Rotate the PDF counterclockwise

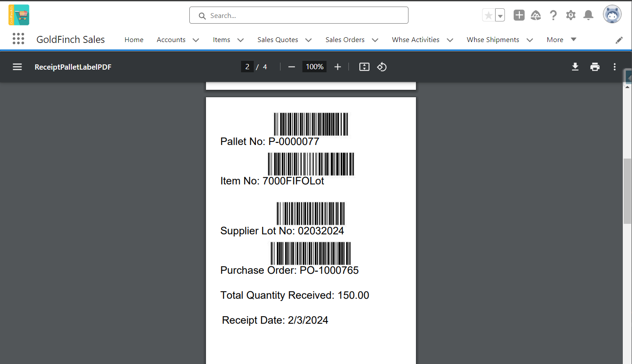382,67
